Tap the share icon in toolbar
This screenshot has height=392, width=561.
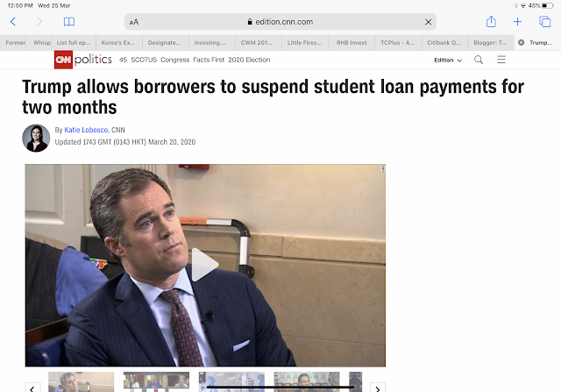(x=491, y=21)
